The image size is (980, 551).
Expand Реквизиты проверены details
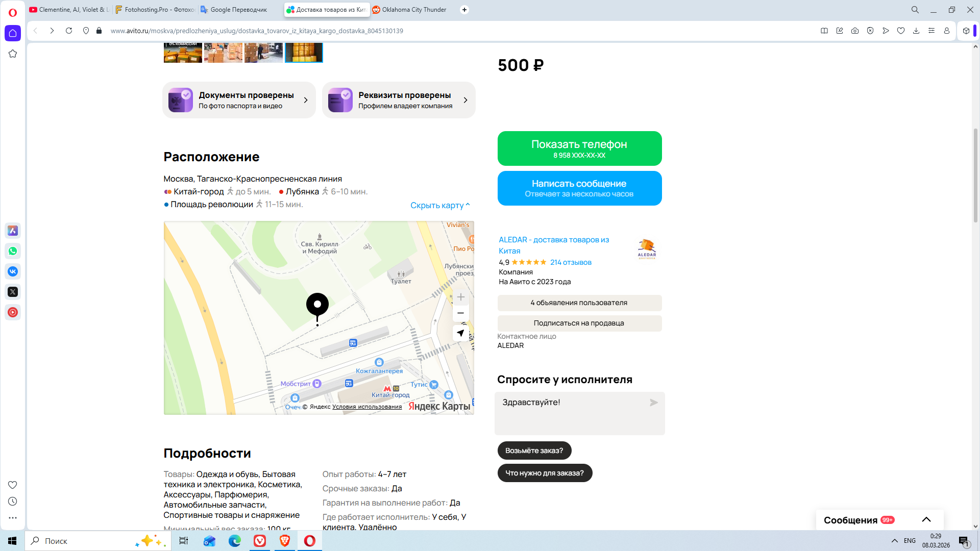coord(399,100)
